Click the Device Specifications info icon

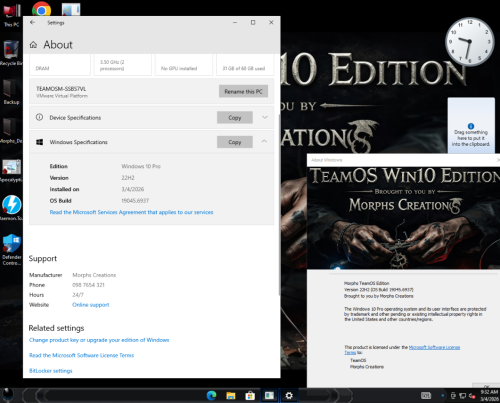pos(39,117)
